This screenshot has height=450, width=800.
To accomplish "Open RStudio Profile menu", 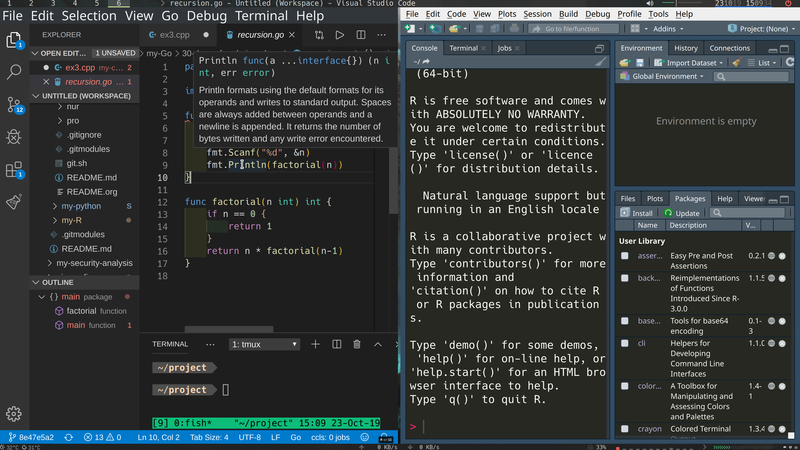I will point(629,14).
